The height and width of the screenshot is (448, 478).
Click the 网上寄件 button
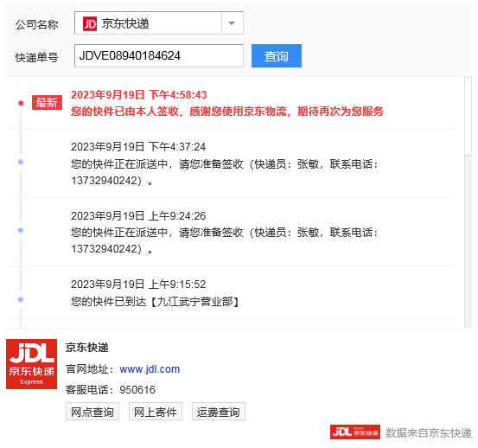[x=156, y=412]
